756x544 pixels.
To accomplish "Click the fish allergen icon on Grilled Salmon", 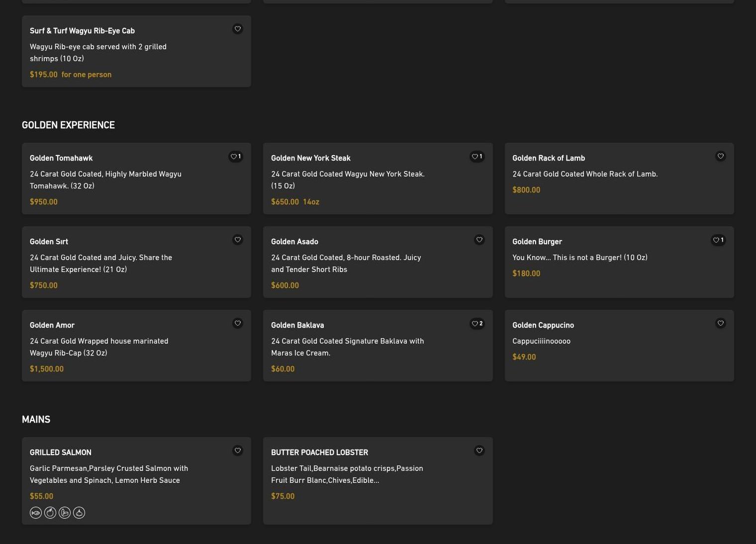I will coord(36,513).
